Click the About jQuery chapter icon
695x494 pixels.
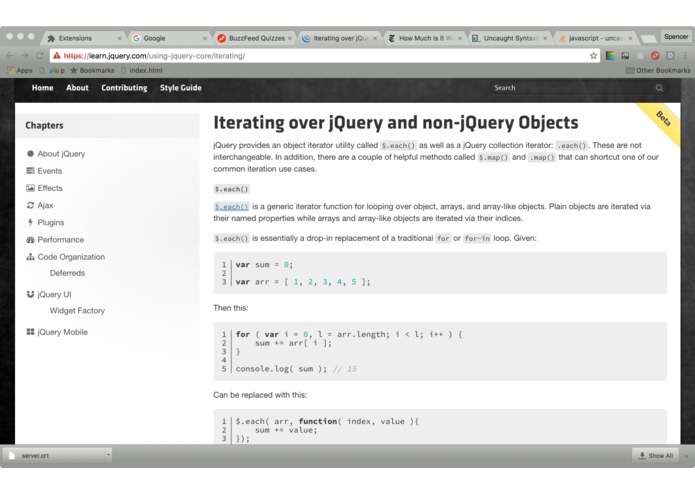pos(30,154)
